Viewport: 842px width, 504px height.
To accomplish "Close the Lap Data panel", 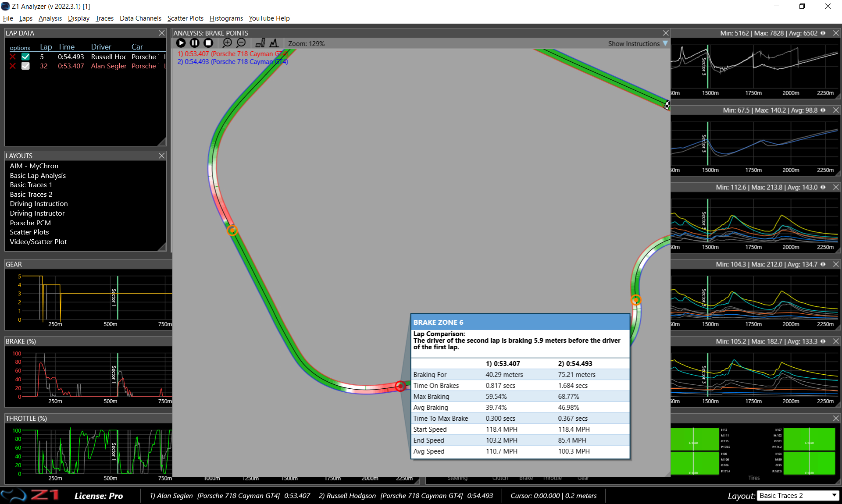I will point(162,33).
